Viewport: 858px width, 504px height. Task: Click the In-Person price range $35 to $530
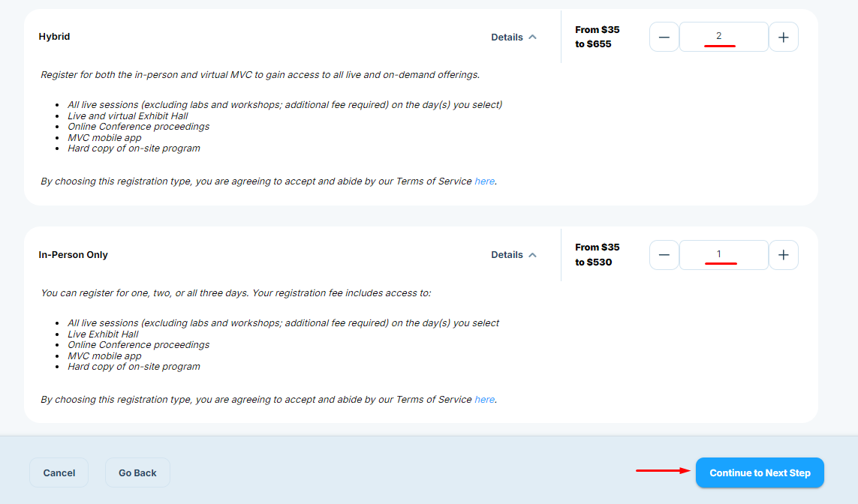tap(597, 255)
